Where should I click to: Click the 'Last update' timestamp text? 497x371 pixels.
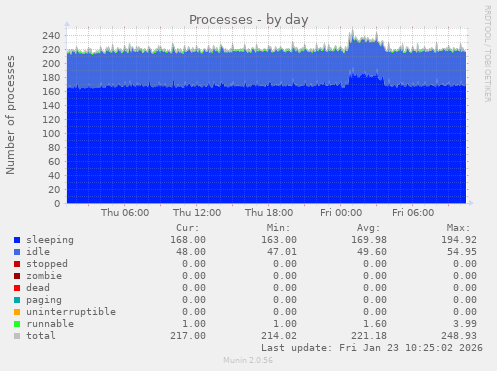(372, 348)
